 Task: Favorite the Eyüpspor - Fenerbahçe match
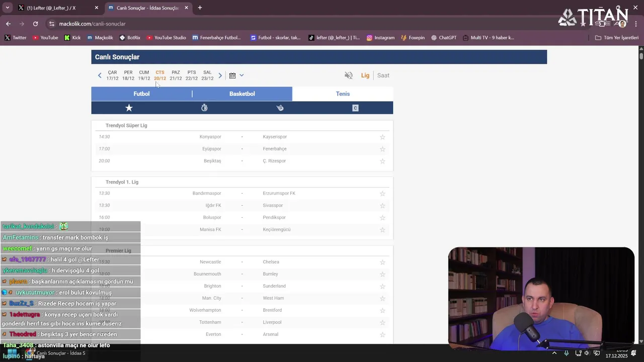pyautogui.click(x=382, y=149)
